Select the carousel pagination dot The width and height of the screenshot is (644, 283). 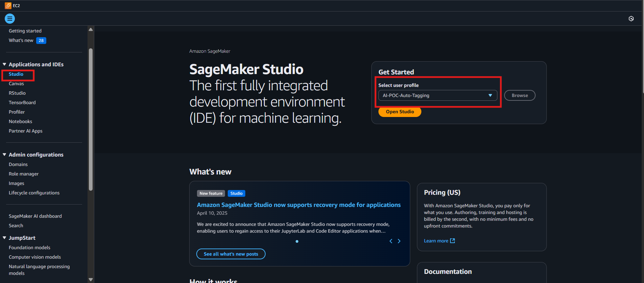click(x=297, y=241)
